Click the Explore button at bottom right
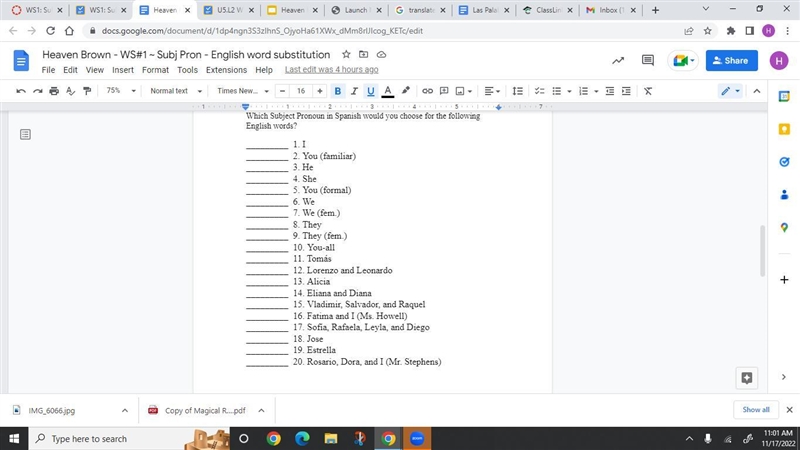800x450 pixels. coord(747,378)
